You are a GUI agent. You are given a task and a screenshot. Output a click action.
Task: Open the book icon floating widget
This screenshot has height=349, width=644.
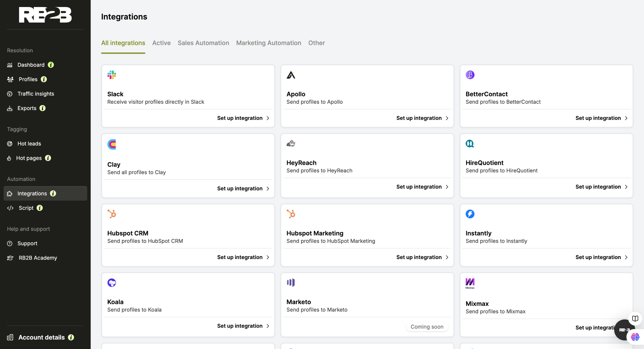tap(635, 318)
